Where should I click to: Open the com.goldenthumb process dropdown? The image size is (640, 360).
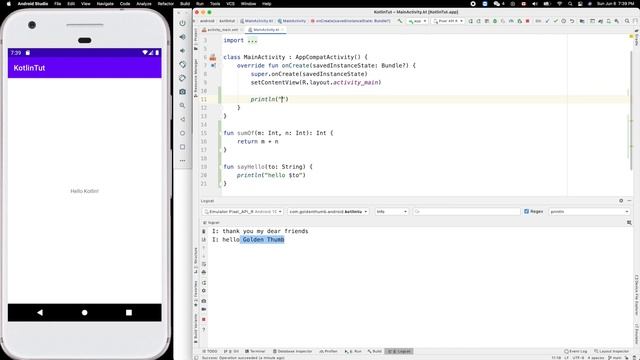pyautogui.click(x=328, y=211)
